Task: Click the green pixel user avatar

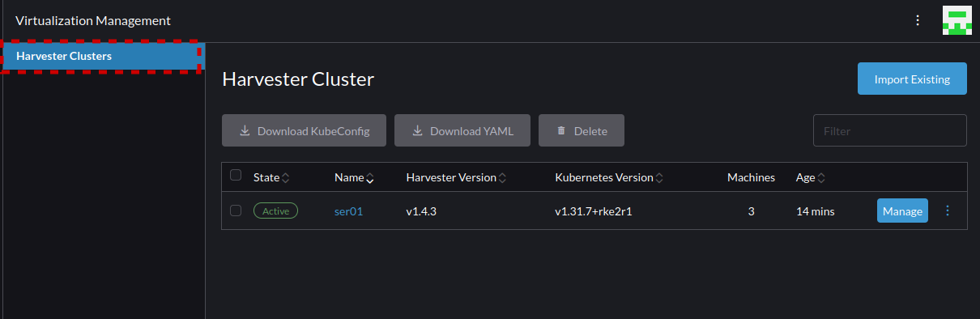Action: [x=957, y=20]
